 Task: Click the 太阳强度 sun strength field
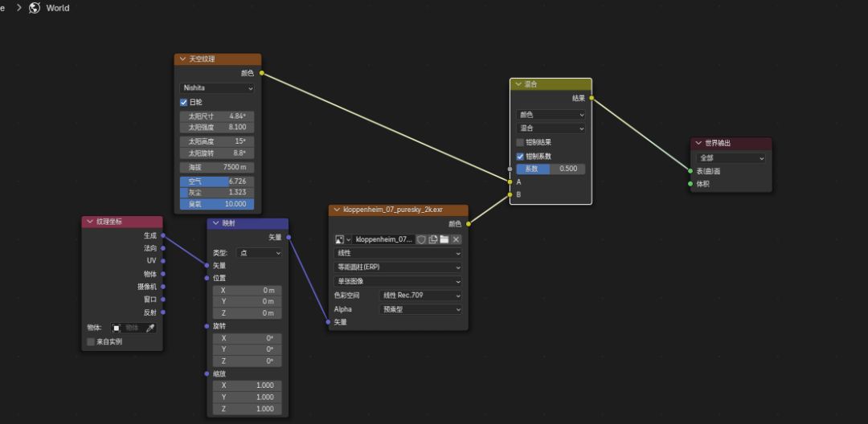point(217,127)
